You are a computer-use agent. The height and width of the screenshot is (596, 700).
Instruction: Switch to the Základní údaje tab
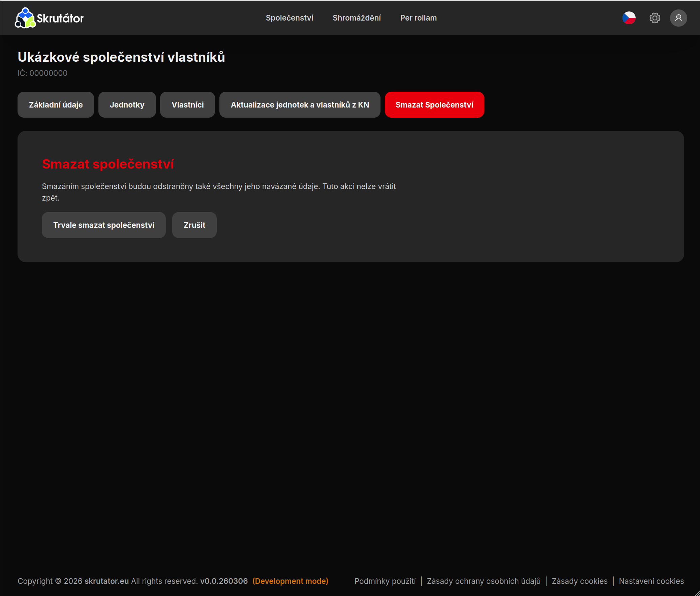coord(56,105)
